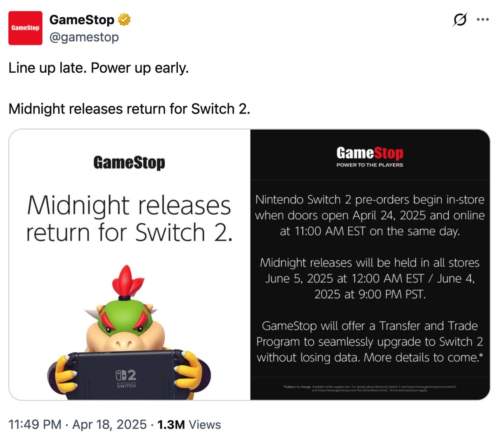
Task: Tap the Grok slashed-circle icon
Action: [460, 19]
